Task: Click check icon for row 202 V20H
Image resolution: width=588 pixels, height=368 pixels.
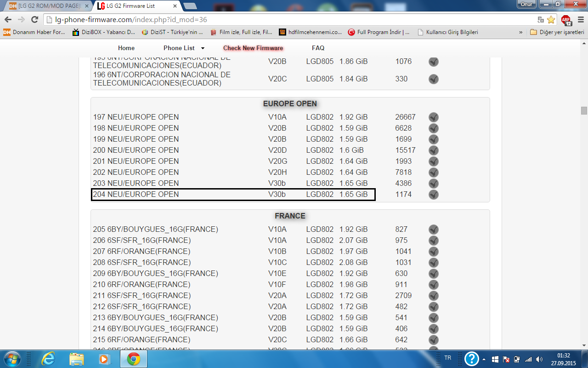Action: click(433, 172)
